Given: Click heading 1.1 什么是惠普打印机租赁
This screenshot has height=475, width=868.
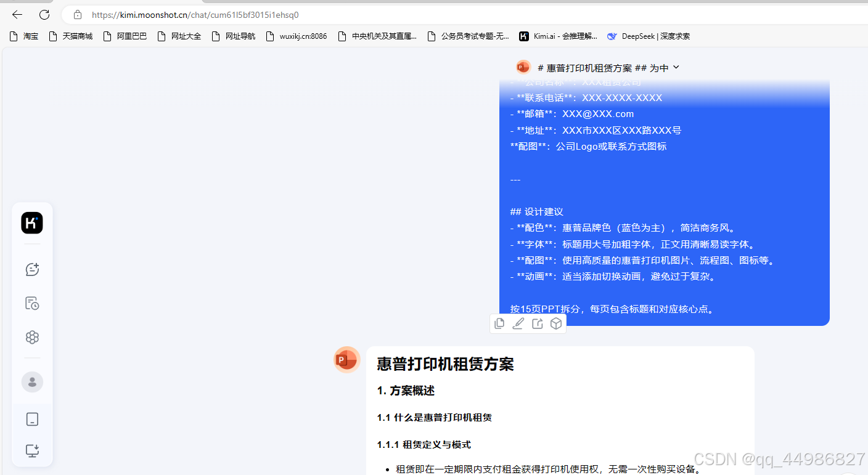Looking at the screenshot, I should click(x=434, y=418).
